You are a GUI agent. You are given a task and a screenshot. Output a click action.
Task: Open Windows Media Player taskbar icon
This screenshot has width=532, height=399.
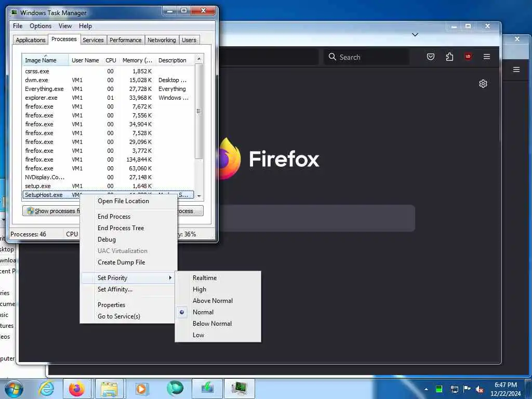point(141,389)
